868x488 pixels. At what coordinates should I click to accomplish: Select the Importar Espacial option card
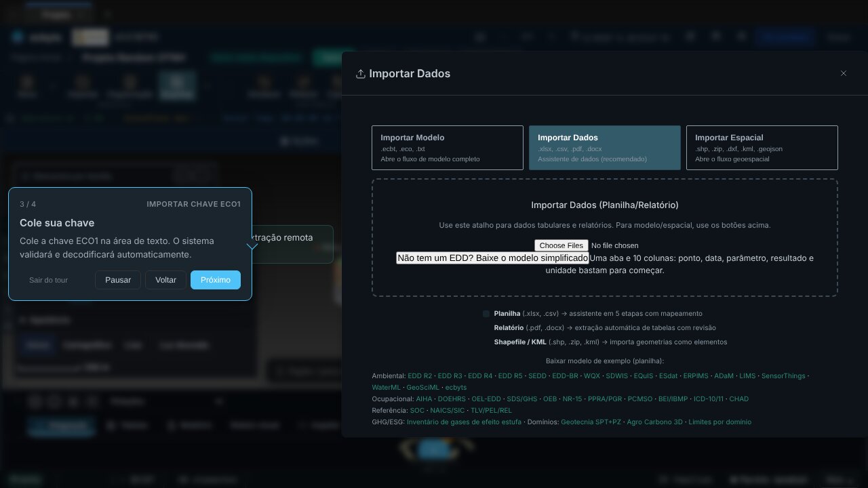point(762,148)
